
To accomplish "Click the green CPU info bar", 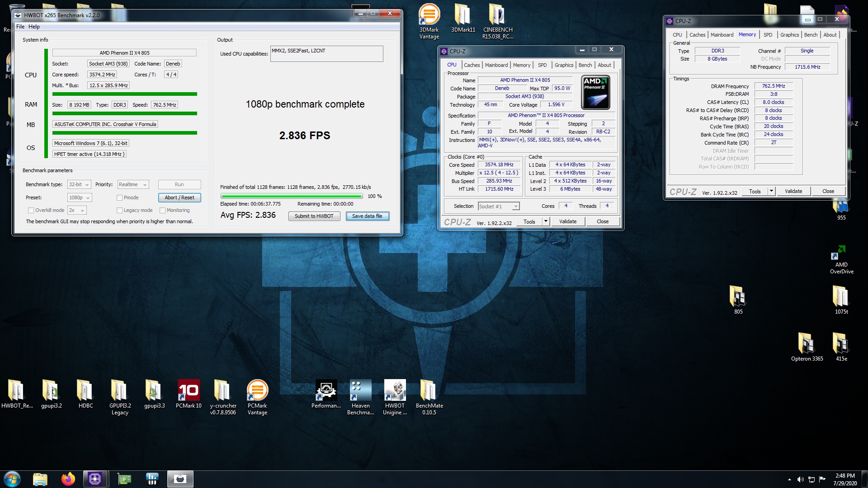I will (124, 94).
